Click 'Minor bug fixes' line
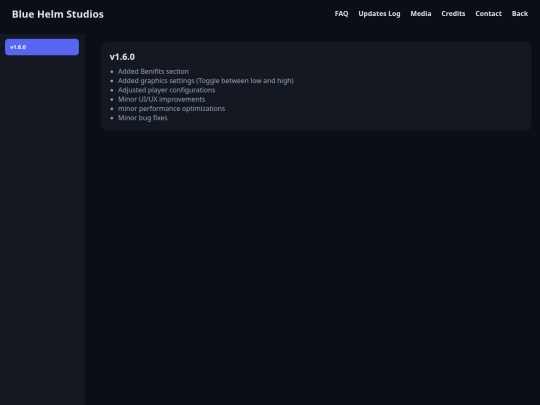 (x=143, y=118)
